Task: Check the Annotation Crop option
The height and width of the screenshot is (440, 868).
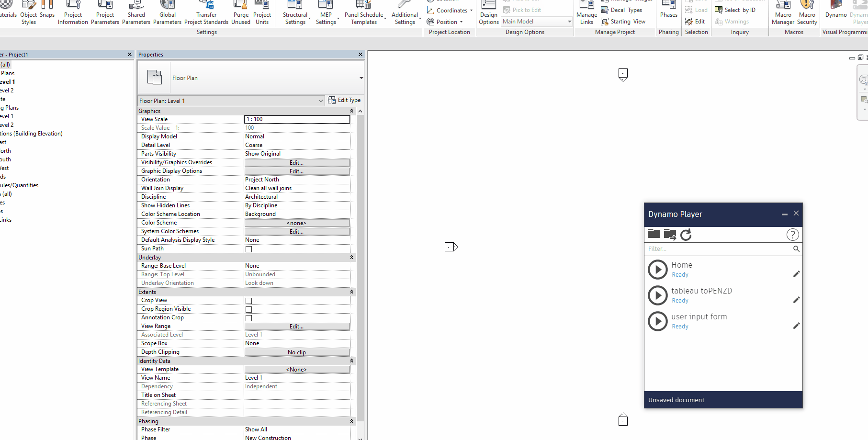Action: [x=248, y=318]
